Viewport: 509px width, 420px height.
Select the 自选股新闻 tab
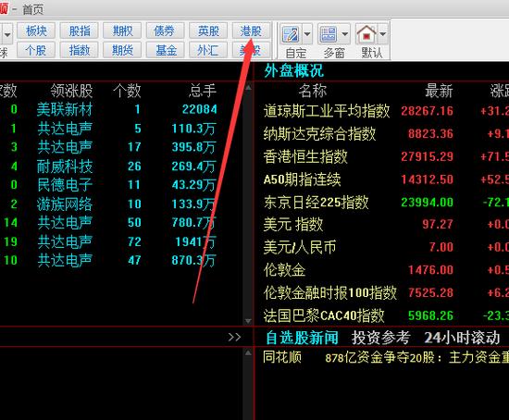click(x=302, y=338)
